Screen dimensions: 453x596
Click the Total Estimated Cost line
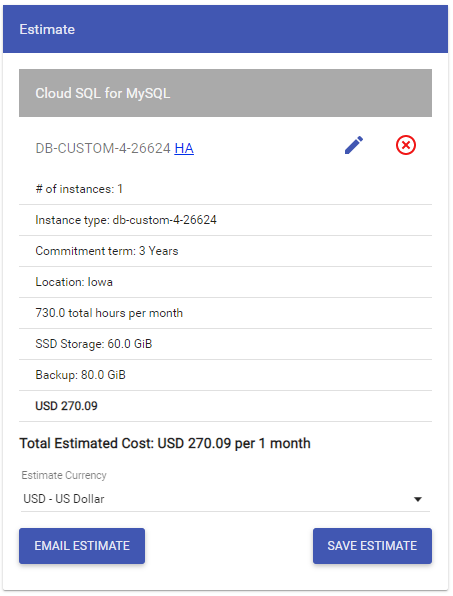click(x=165, y=444)
